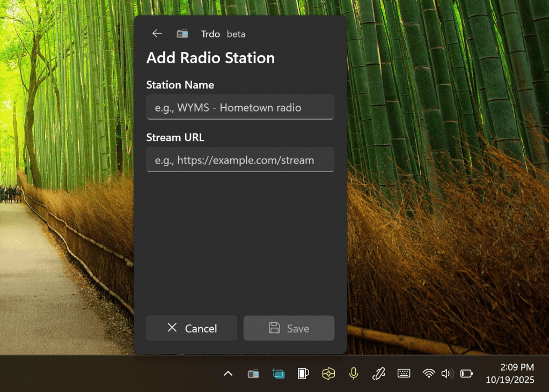The image size is (549, 392).
Task: Open the Trdo radio tray icon
Action: pyautogui.click(x=253, y=374)
